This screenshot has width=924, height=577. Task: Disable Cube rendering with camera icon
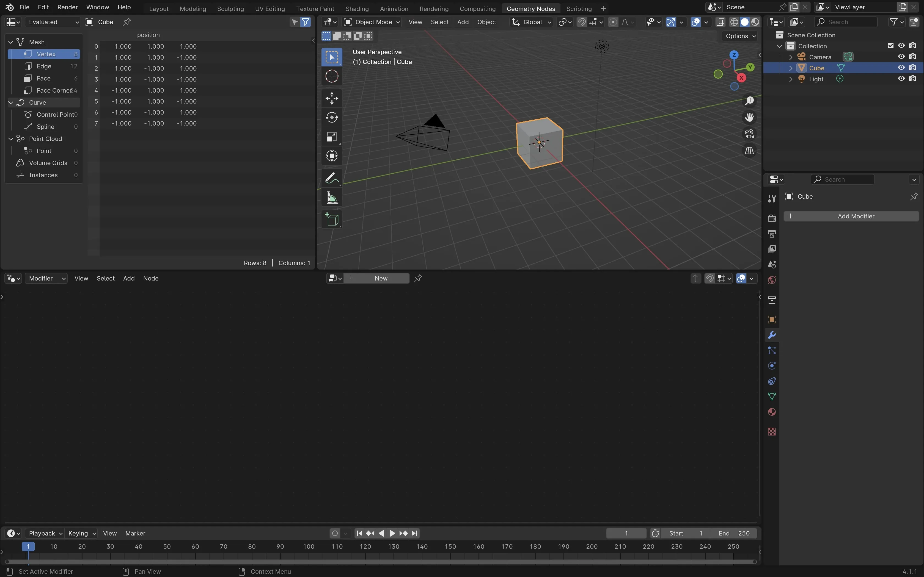(x=912, y=68)
